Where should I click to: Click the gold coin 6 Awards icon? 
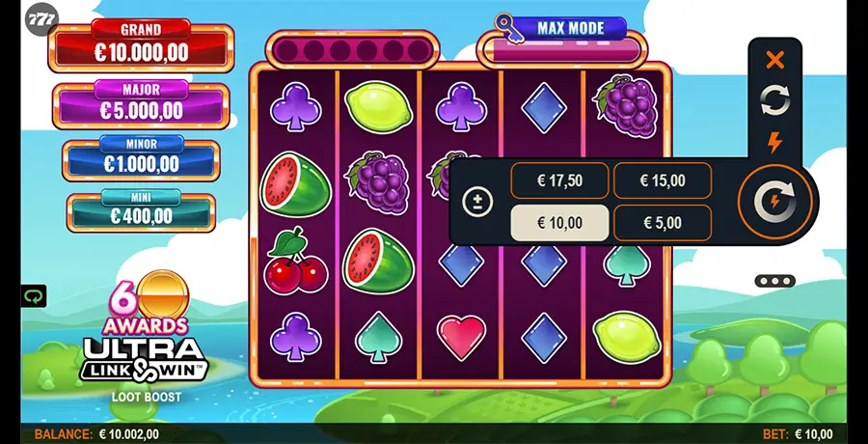[x=163, y=297]
